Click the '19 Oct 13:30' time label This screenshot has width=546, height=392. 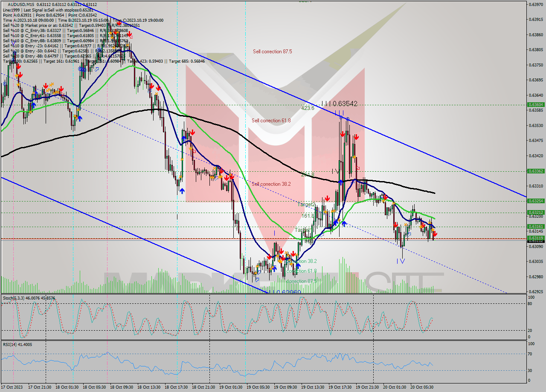pyautogui.click(x=312, y=387)
